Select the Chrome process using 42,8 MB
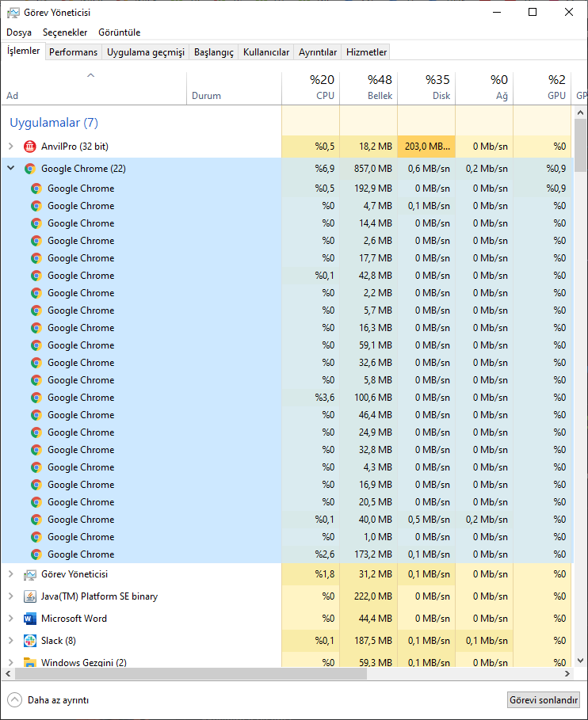Viewport: 588px width, 720px height. [288, 276]
